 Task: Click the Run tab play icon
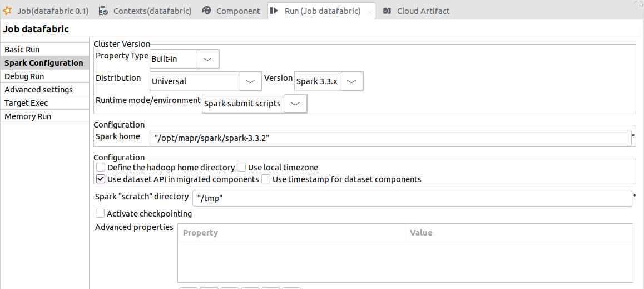275,11
